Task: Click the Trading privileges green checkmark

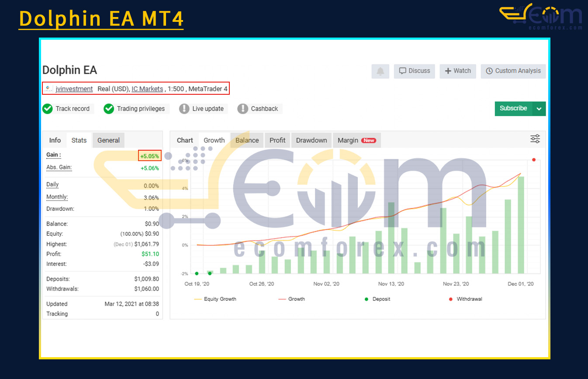Action: pos(109,109)
